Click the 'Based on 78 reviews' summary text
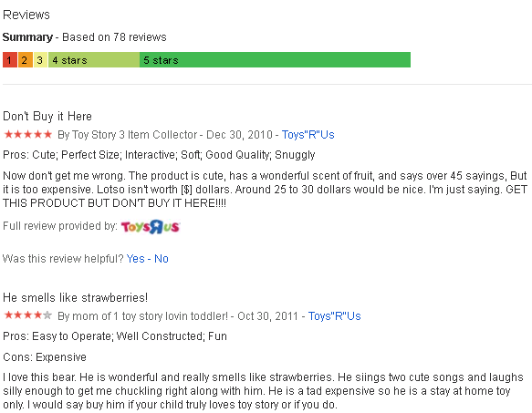This screenshot has height=413, width=532. [114, 37]
